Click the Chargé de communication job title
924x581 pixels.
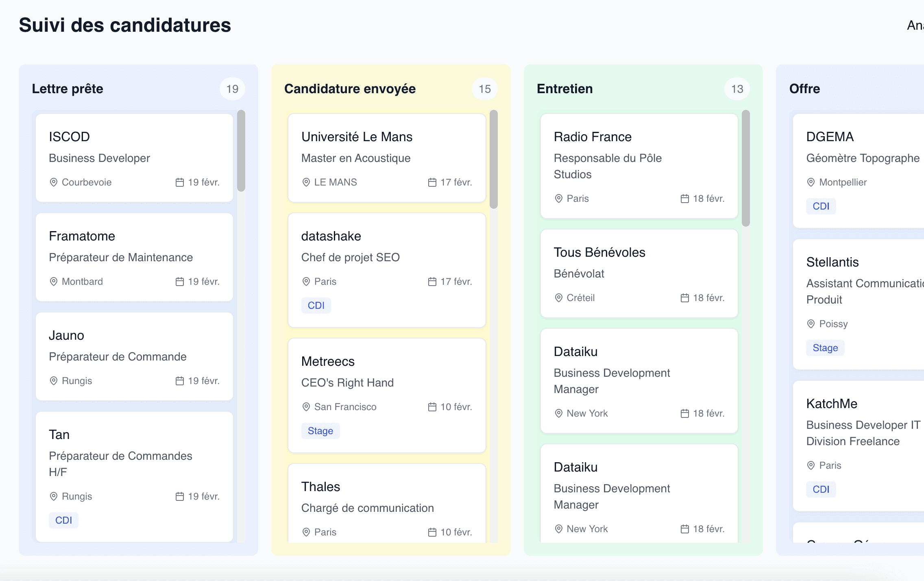pos(367,508)
